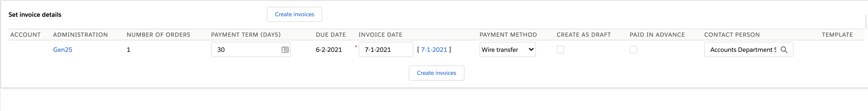868x111 pixels.
Task: Click the 6-2-2021 due date value
Action: (328, 50)
